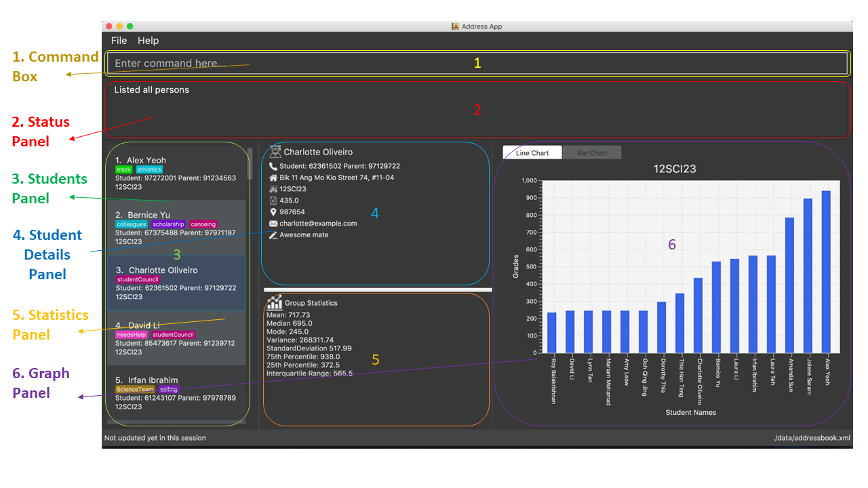Viewport: 868px width, 488px height.
Task: Click the Awesome mate remark text
Action: [x=304, y=235]
